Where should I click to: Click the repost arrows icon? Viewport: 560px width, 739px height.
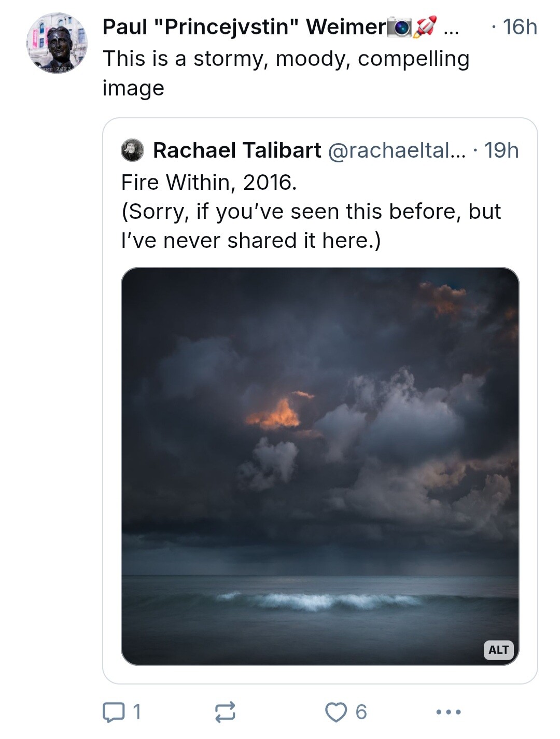point(225,712)
